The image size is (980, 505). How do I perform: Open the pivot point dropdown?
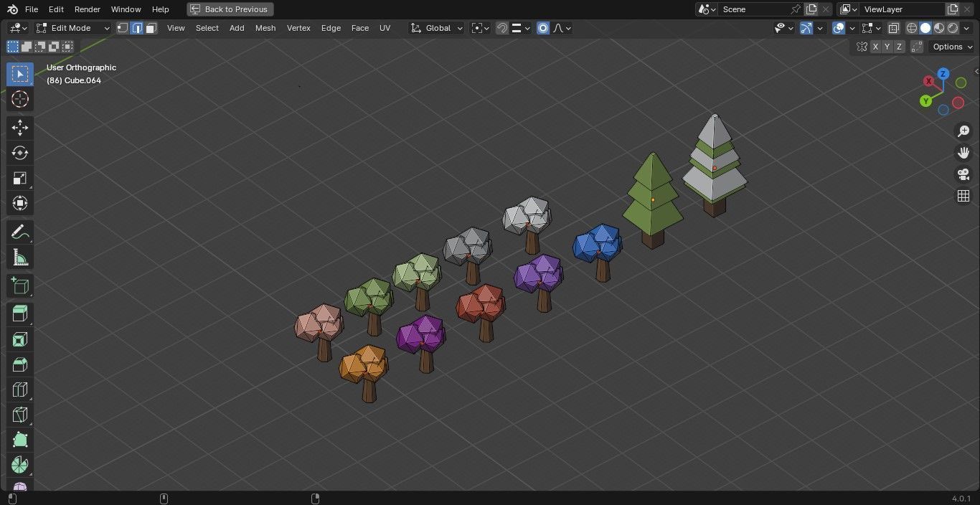click(x=480, y=28)
